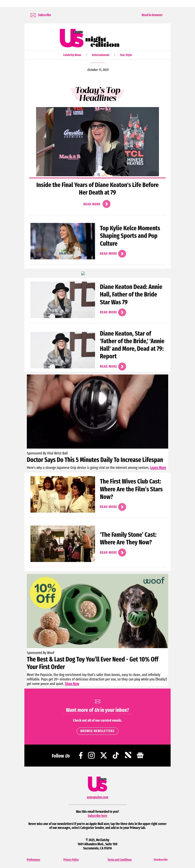Screen dimensions: 195x868
Task: Click the Read in browser link
Action: [152, 15]
